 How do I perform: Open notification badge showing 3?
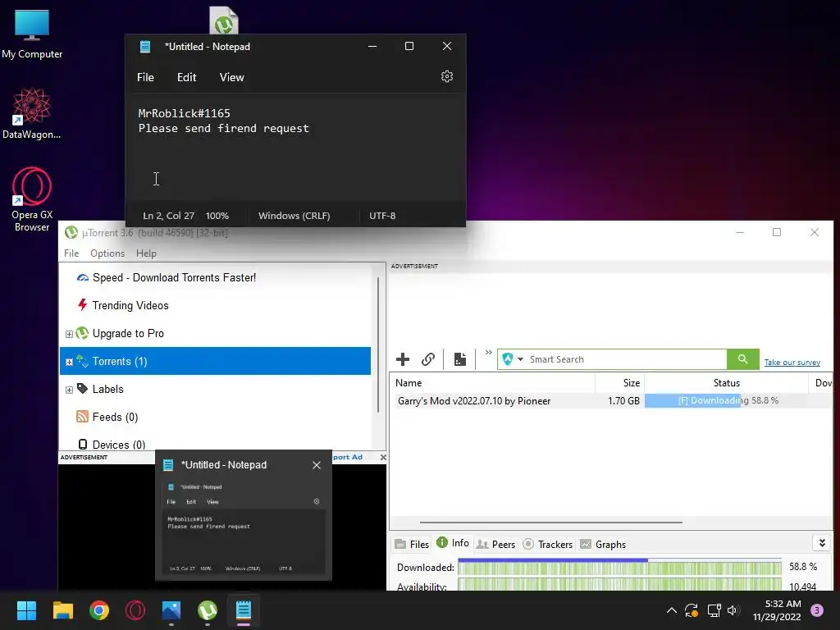(x=816, y=610)
